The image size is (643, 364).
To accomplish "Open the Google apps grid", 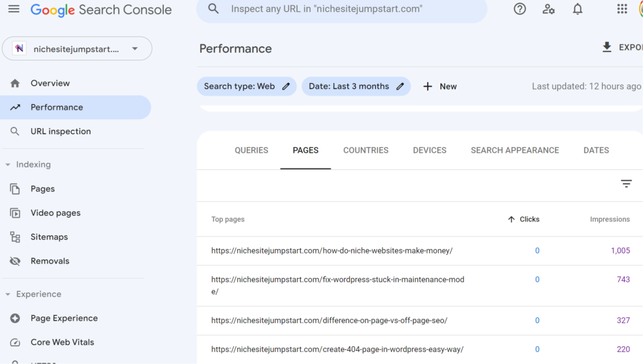I will pyautogui.click(x=622, y=9).
